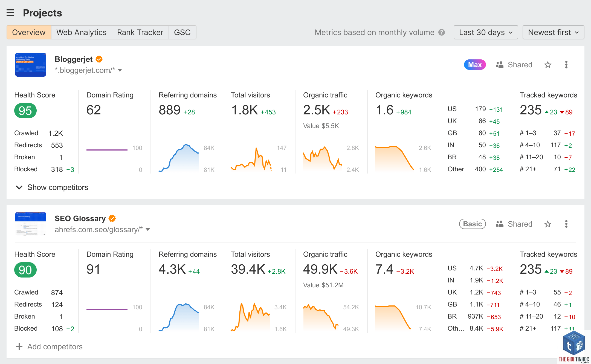The width and height of the screenshot is (591, 364).
Task: Click the SEO Glossary site thumbnail
Action: click(x=31, y=224)
